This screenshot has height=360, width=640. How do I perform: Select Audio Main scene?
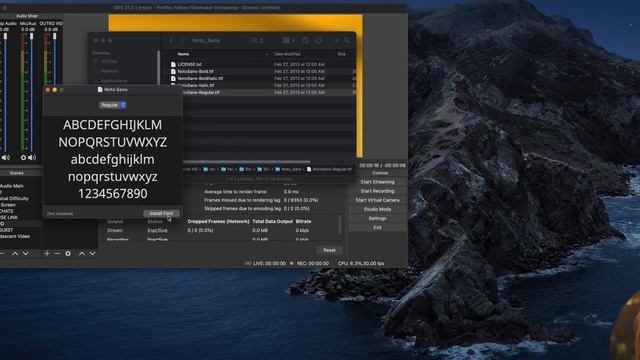[x=12, y=186]
